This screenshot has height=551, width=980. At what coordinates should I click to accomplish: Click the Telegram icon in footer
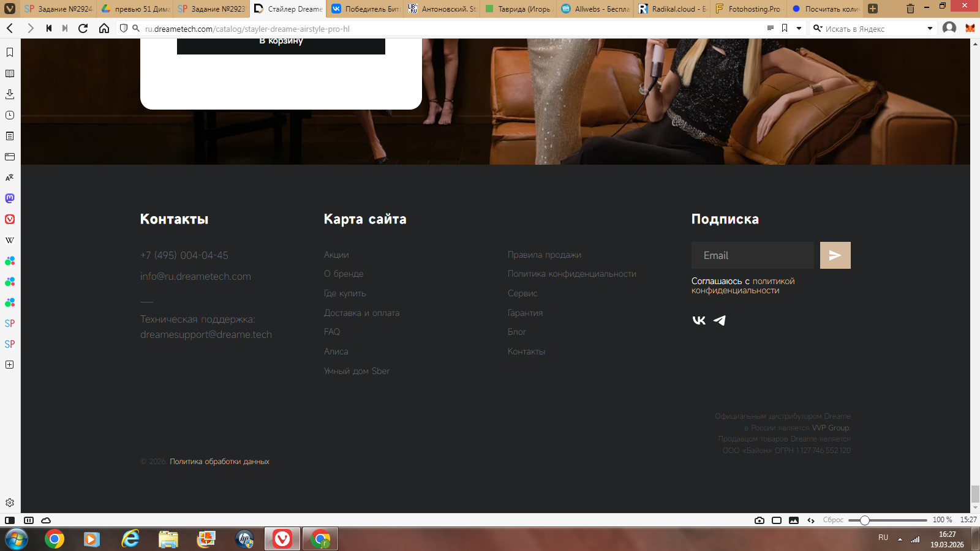pos(720,320)
